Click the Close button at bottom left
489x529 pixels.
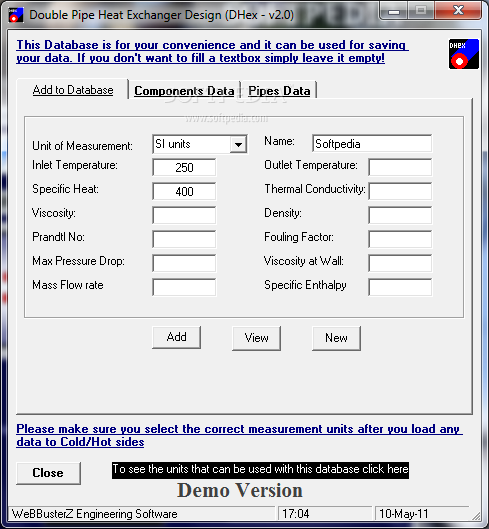coord(48,473)
